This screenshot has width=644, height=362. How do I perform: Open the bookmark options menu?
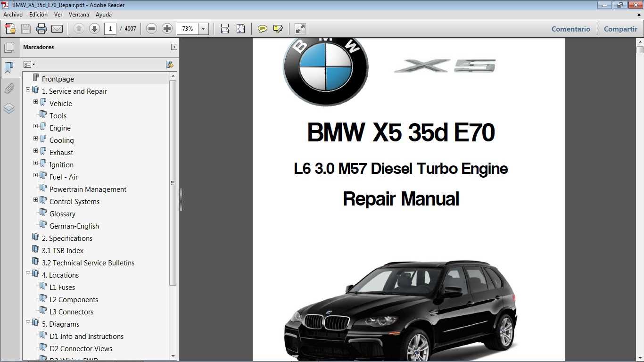[29, 65]
